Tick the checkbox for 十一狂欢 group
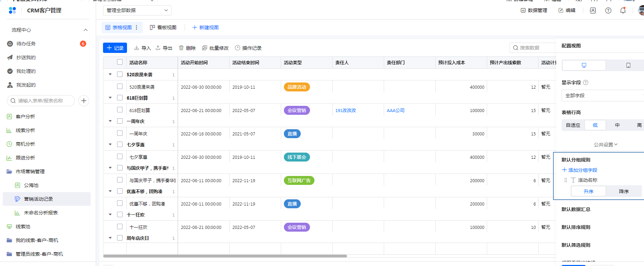 120,214
